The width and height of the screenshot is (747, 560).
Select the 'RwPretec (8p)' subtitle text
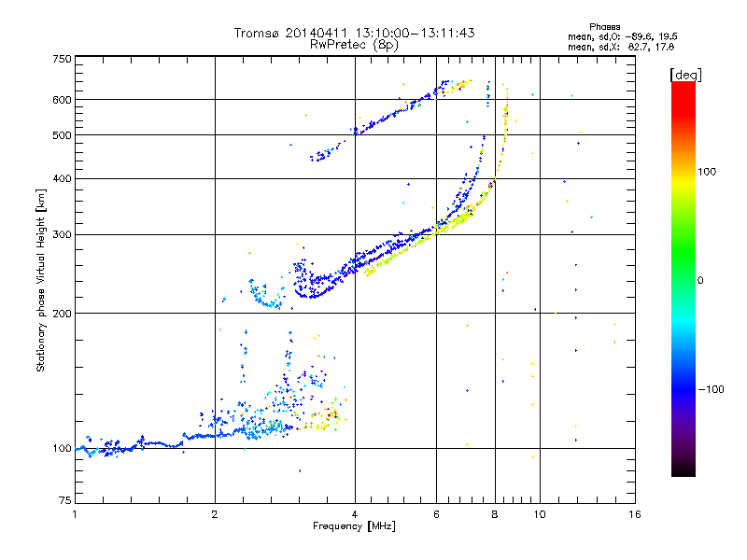[x=354, y=45]
